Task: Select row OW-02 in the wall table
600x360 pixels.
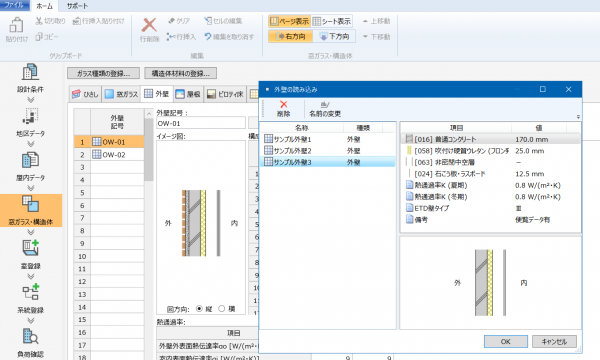Action: pos(109,155)
